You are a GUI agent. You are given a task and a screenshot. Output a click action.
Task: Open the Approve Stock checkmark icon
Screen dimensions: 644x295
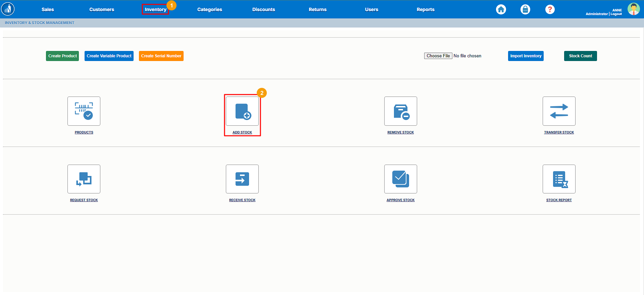click(x=400, y=179)
